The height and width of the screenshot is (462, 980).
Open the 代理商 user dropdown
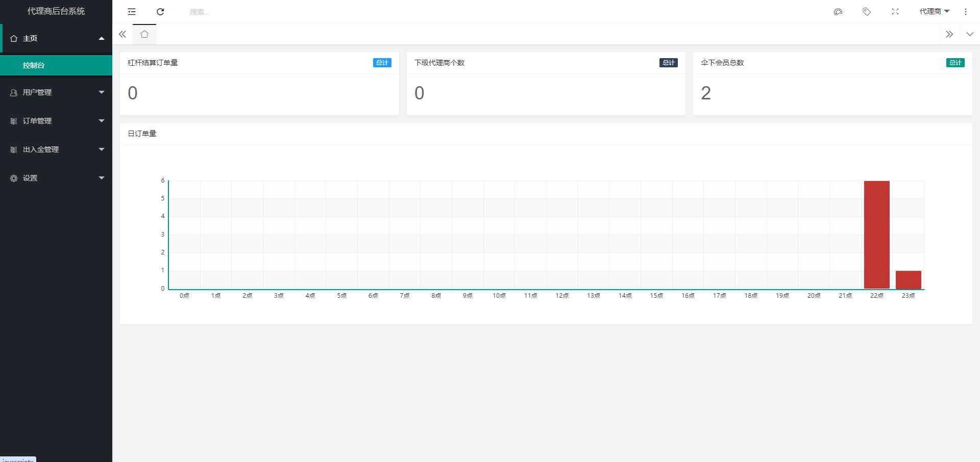[935, 11]
